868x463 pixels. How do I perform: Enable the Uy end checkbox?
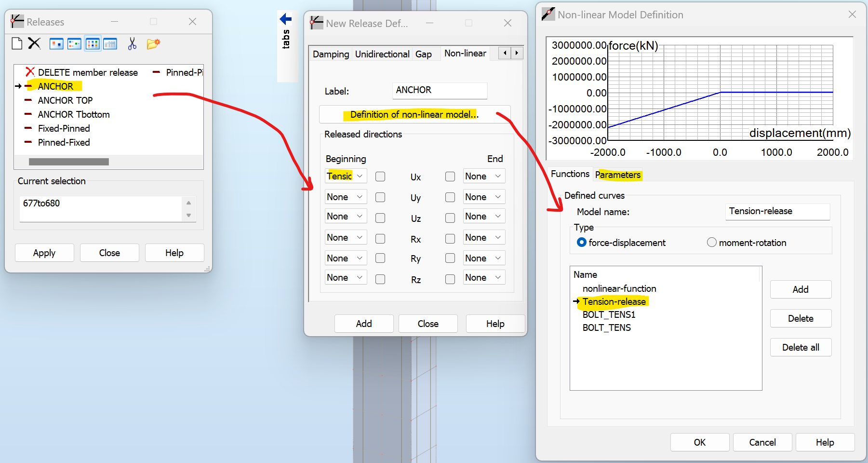click(x=450, y=197)
